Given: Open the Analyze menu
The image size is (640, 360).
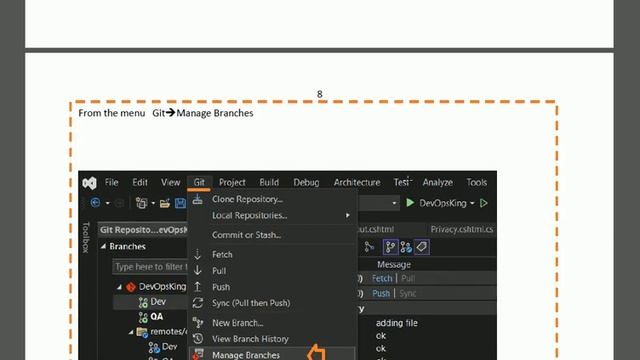Looking at the screenshot, I should (438, 182).
